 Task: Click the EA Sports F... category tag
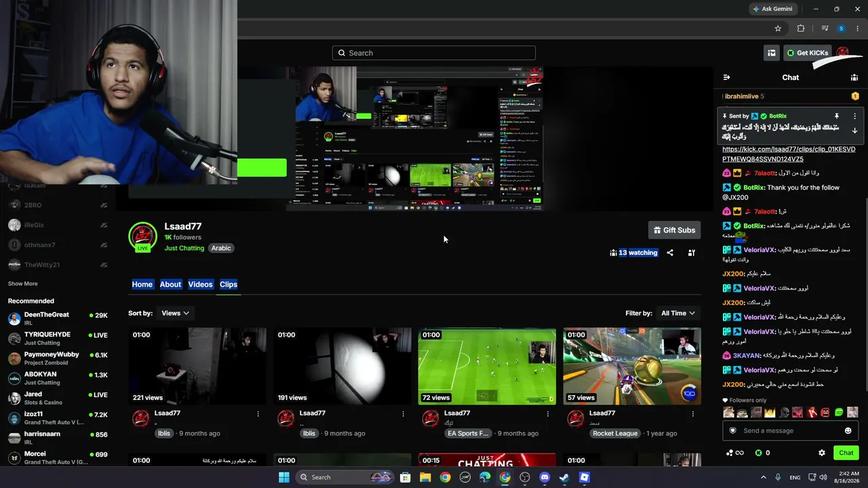[468, 433]
